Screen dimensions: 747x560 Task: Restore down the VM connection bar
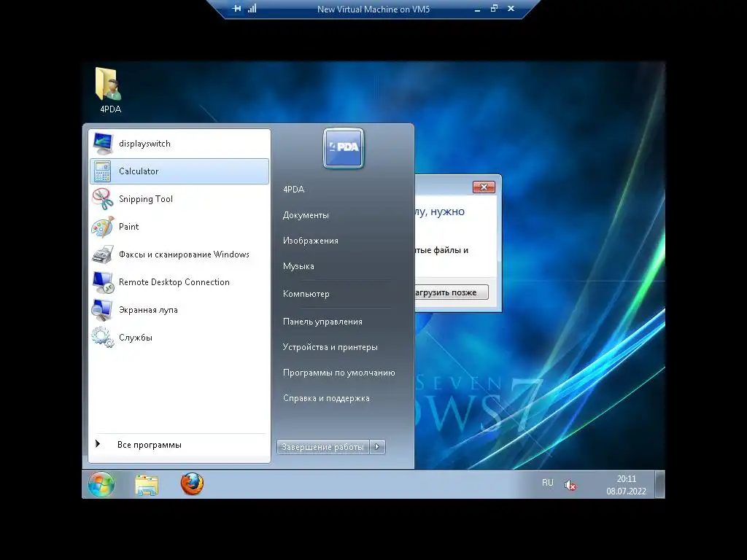[x=494, y=9]
